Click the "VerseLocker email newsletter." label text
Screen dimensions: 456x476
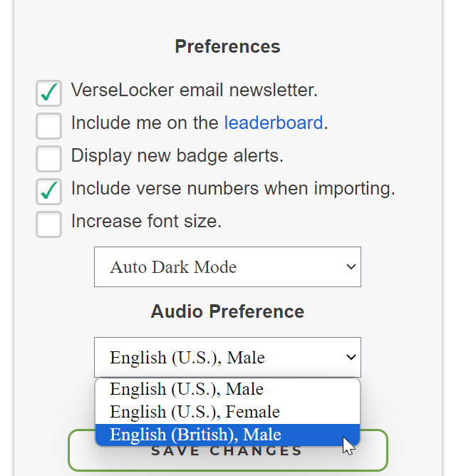pos(194,90)
